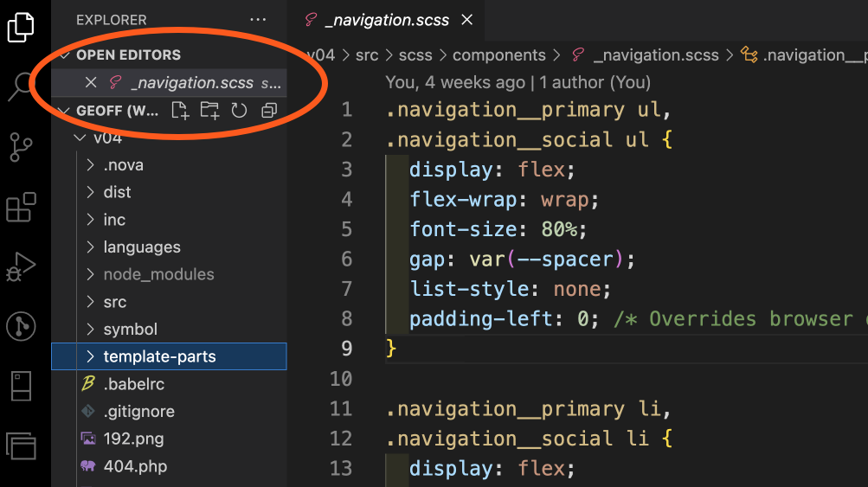Expand the template-parts folder

tap(159, 356)
